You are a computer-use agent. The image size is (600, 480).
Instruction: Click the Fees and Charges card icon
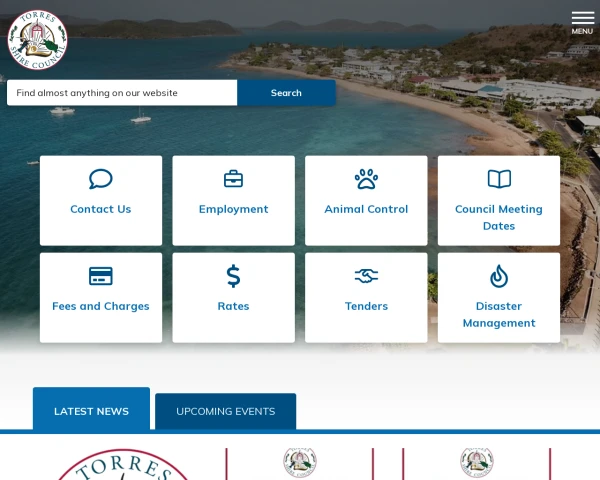(101, 276)
